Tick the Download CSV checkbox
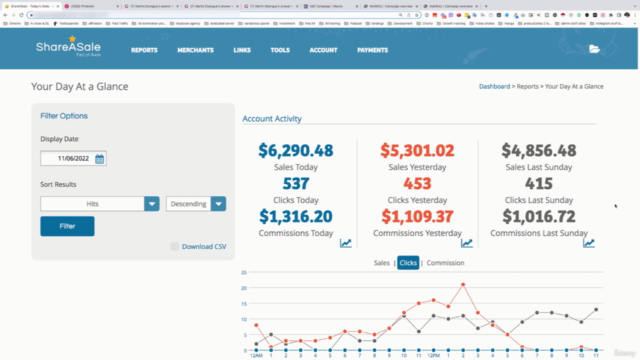The height and width of the screenshot is (360, 640). pyautogui.click(x=175, y=246)
